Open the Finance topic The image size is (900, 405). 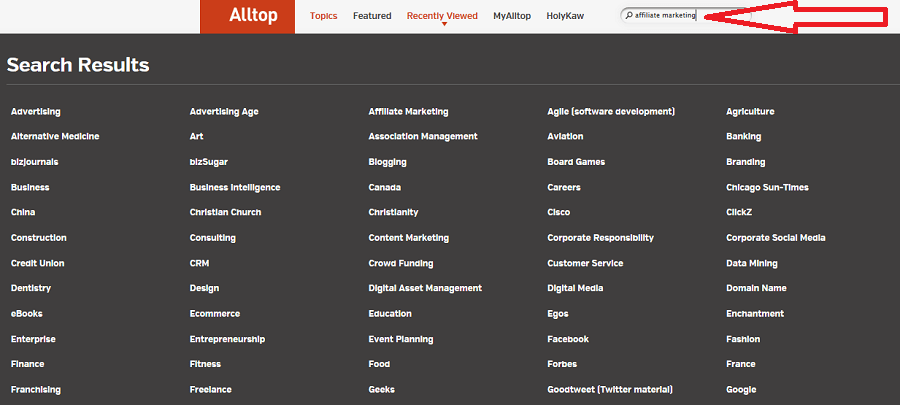click(28, 364)
